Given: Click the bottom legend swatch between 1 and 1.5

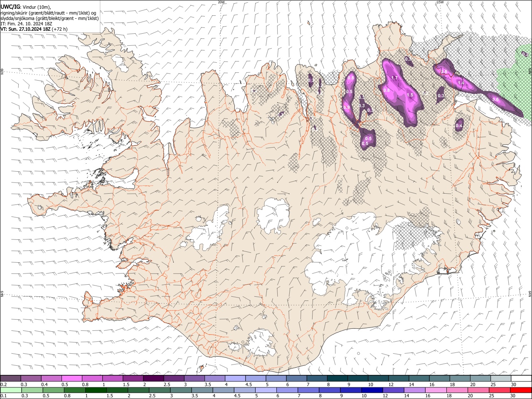Looking at the screenshot, I should pos(96,390).
